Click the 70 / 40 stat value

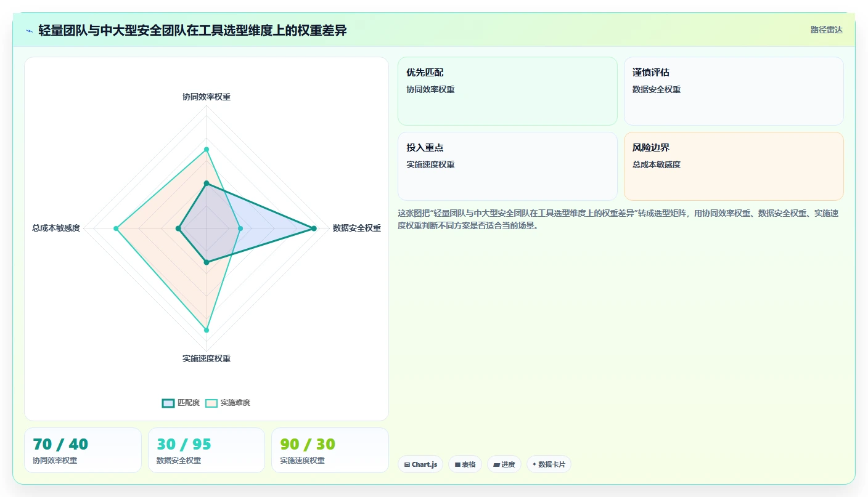click(60, 445)
